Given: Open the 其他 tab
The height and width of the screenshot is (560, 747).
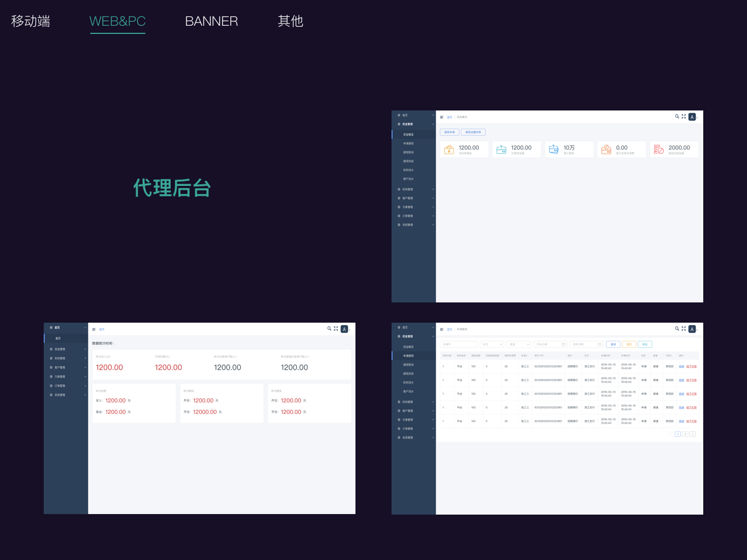Looking at the screenshot, I should click(290, 21).
